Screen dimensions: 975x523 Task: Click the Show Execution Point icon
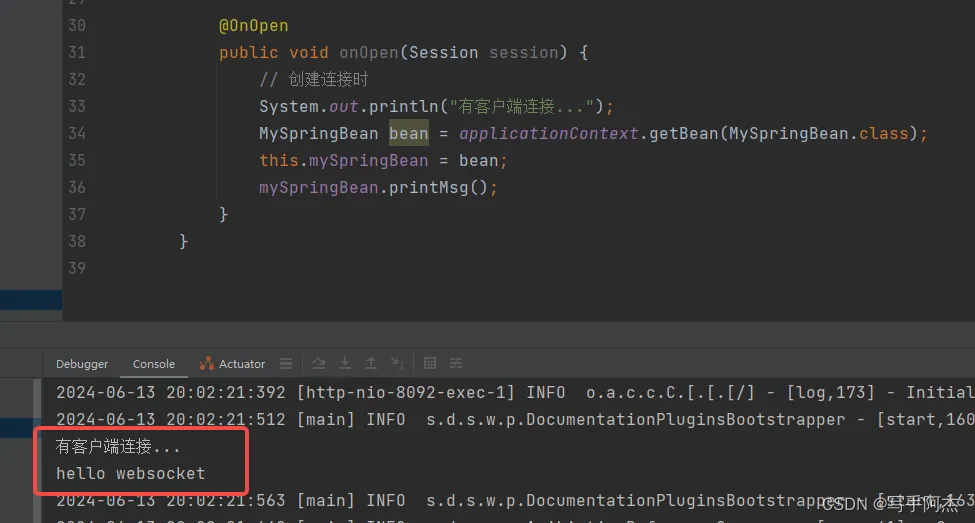(x=286, y=364)
